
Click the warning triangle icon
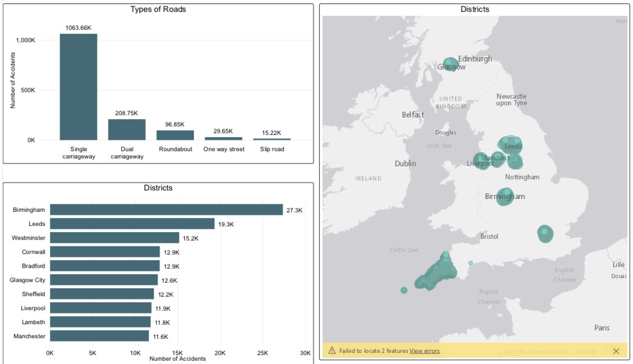(332, 351)
